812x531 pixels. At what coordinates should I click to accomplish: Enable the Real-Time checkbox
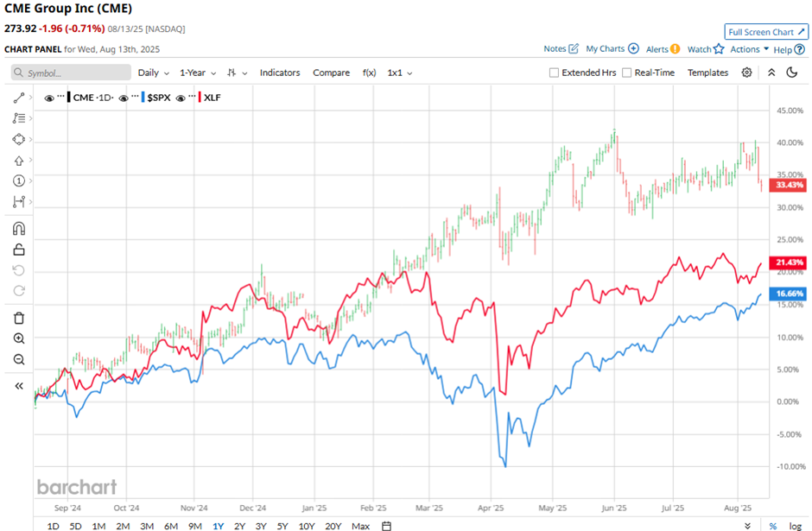[626, 73]
